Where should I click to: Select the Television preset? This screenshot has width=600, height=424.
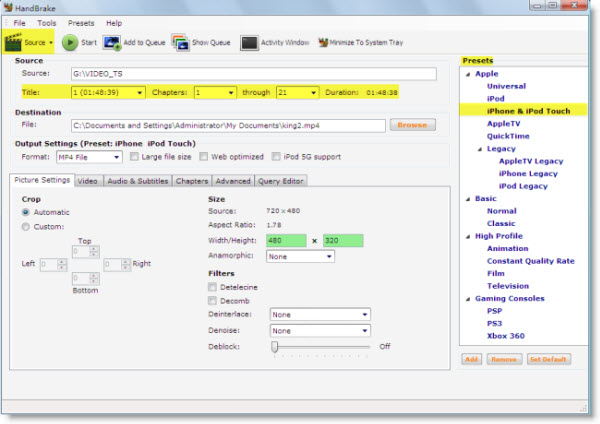tap(508, 286)
